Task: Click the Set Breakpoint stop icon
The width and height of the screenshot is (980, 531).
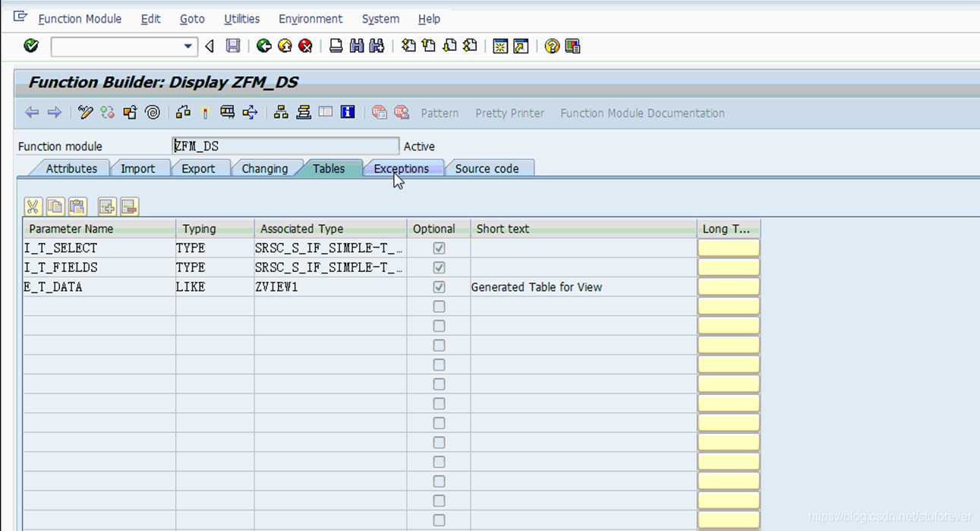Action: click(380, 112)
